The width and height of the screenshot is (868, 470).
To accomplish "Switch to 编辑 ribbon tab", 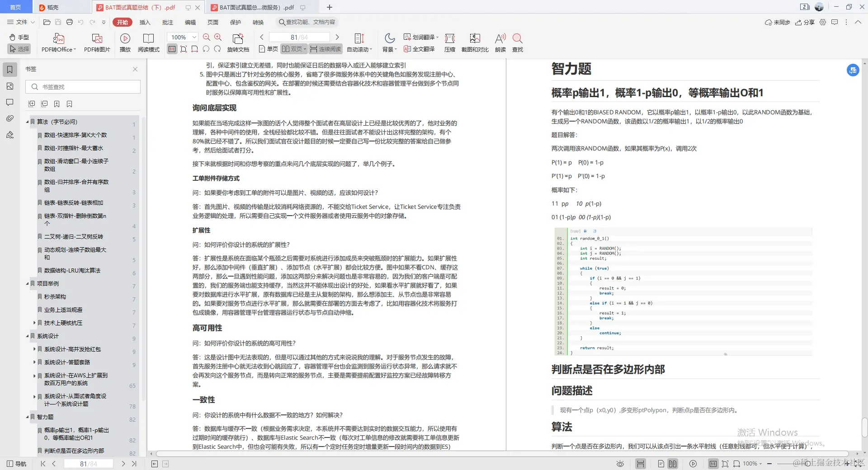I will (190, 22).
